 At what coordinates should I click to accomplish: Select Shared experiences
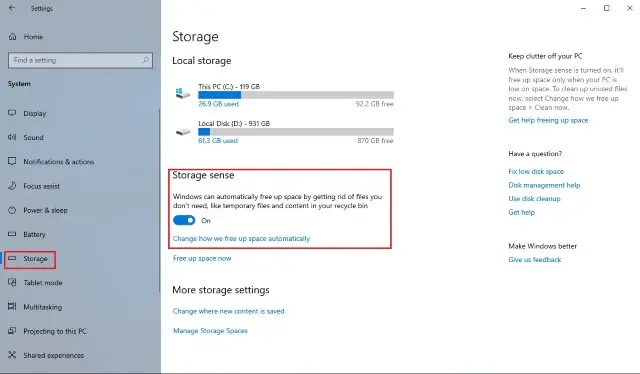[x=53, y=355]
